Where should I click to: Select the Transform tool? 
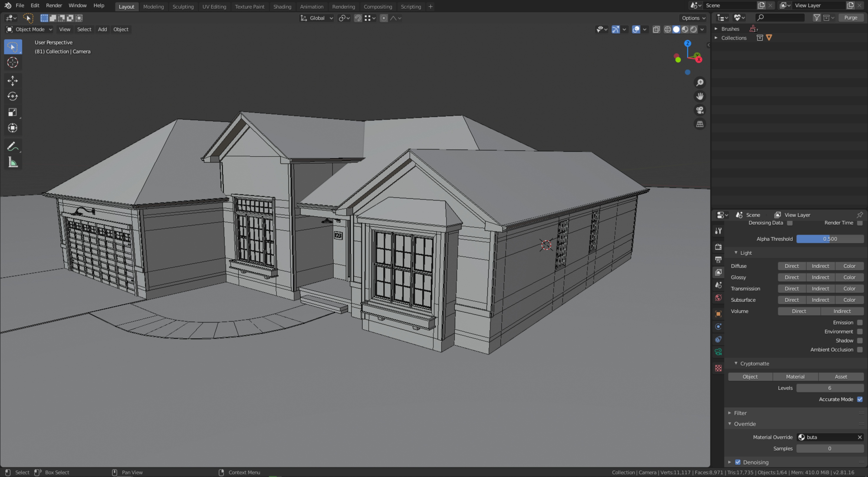13,128
